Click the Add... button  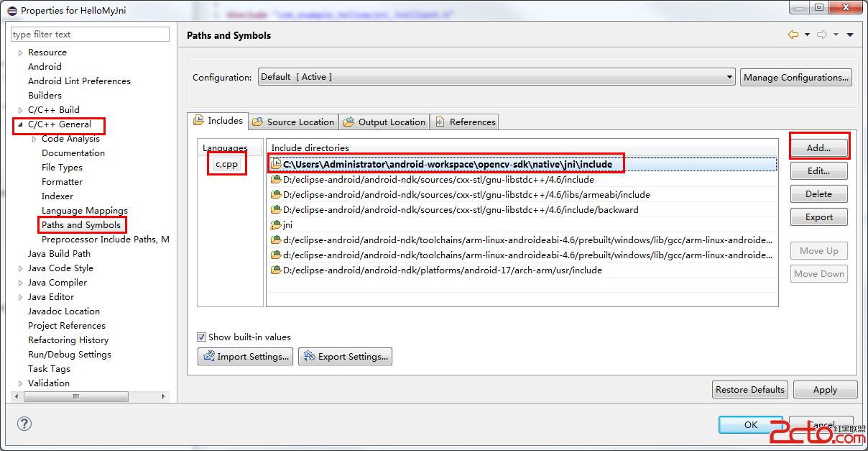click(x=818, y=147)
